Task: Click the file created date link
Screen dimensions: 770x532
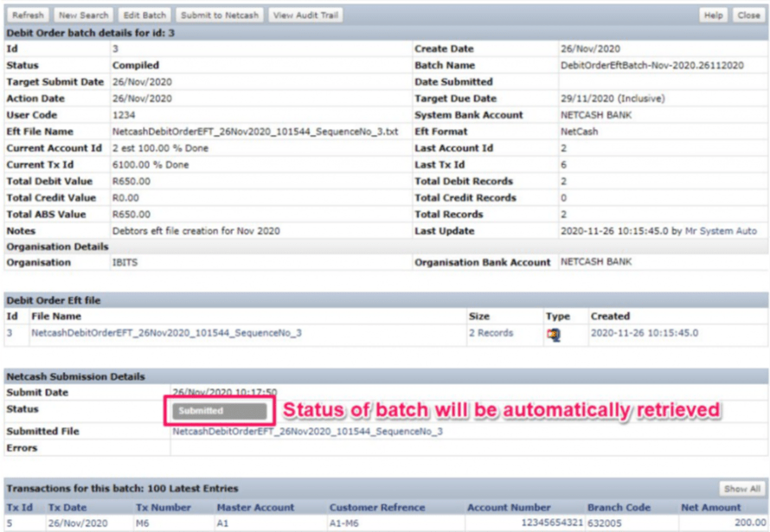Action: click(x=644, y=333)
